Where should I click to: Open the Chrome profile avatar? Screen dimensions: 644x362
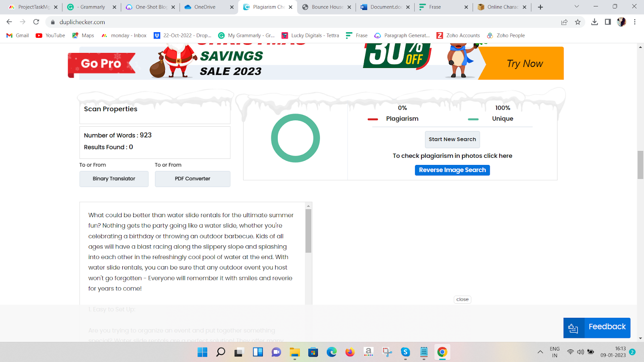tap(621, 22)
